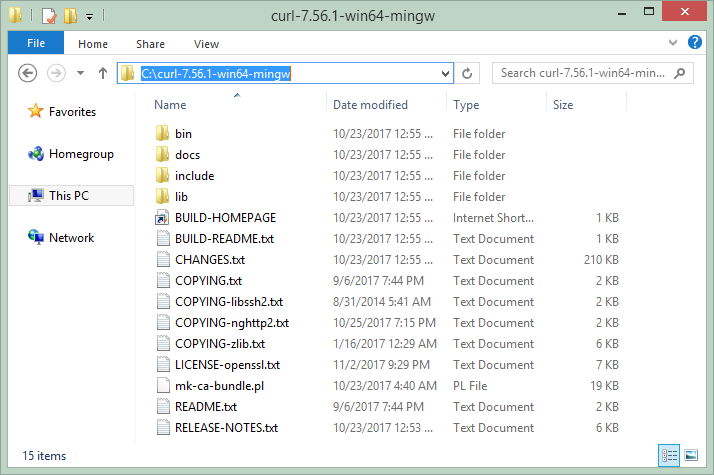Click the PL File type cell
The height and width of the screenshot is (475, 714).
(470, 386)
